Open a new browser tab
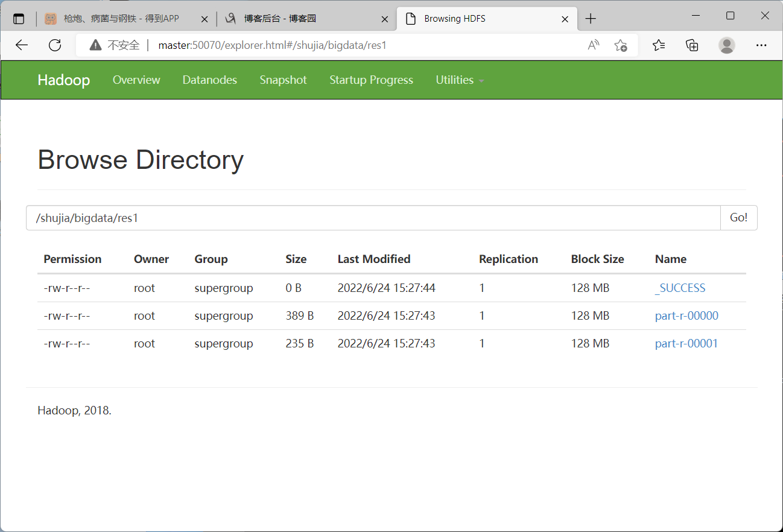 point(591,19)
